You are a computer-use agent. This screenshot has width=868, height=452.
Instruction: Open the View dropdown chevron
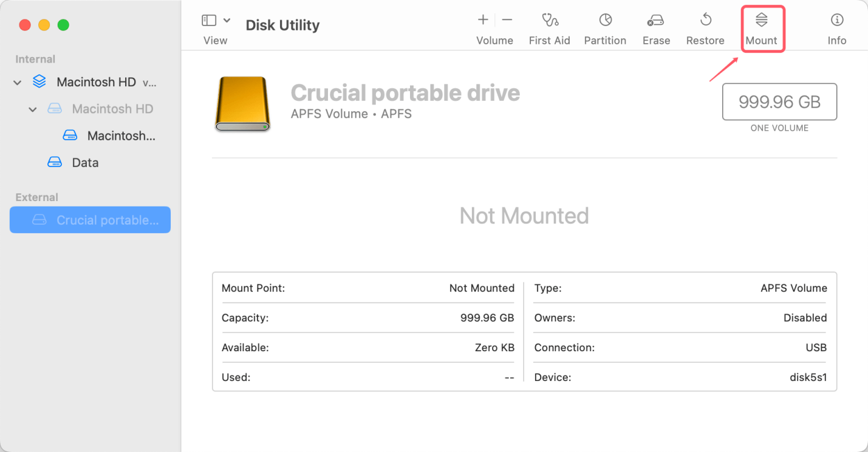coord(226,19)
